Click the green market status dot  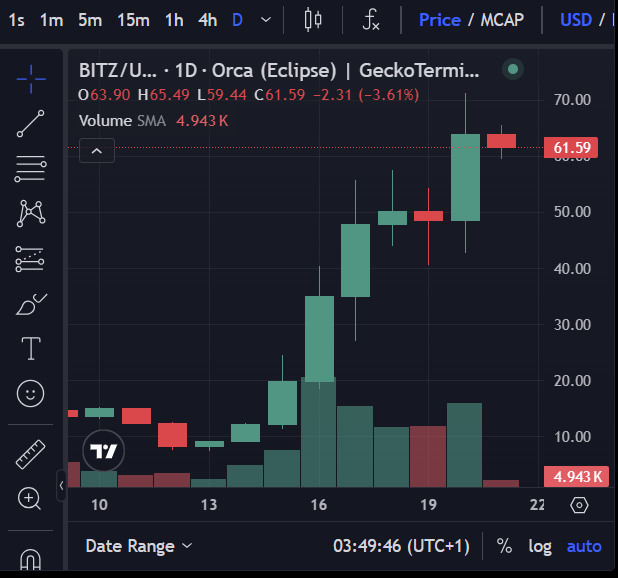tap(513, 69)
